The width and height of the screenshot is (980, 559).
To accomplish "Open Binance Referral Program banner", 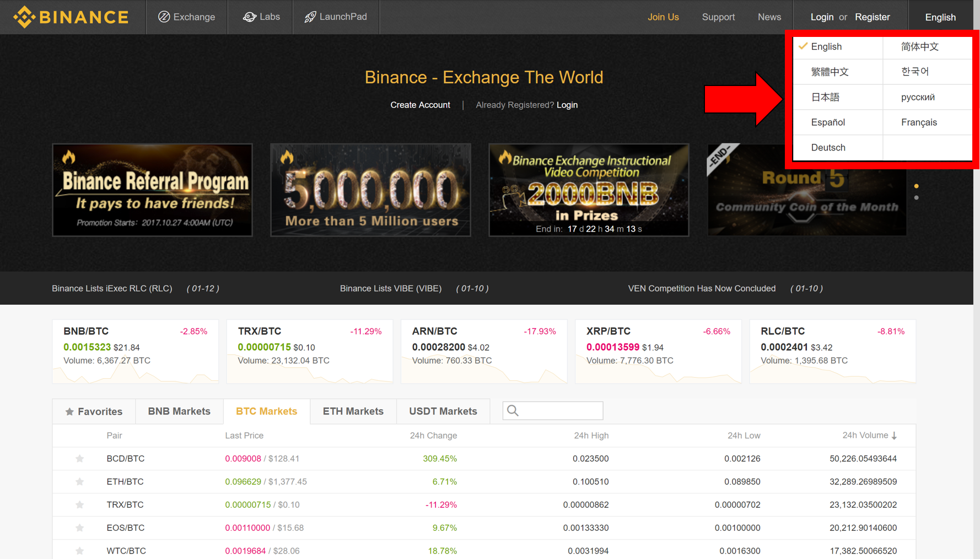I will click(x=152, y=190).
